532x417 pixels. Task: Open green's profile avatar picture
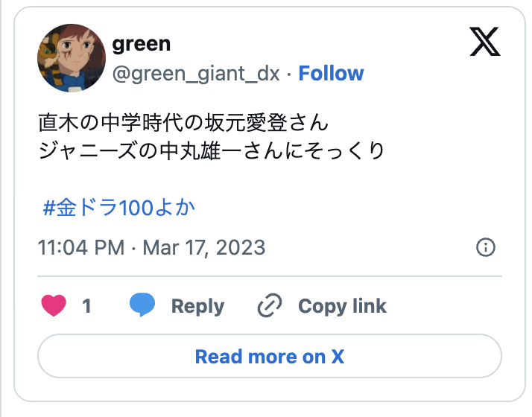coord(72,57)
